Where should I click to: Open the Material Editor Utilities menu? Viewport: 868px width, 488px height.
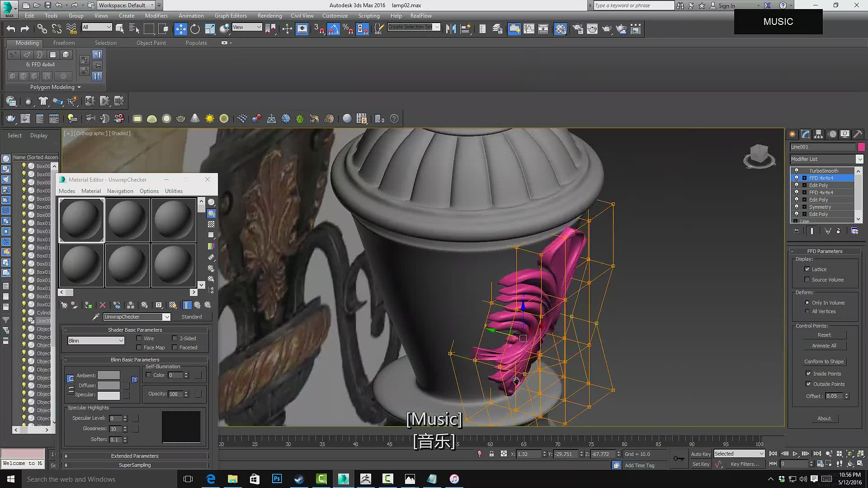(x=174, y=191)
